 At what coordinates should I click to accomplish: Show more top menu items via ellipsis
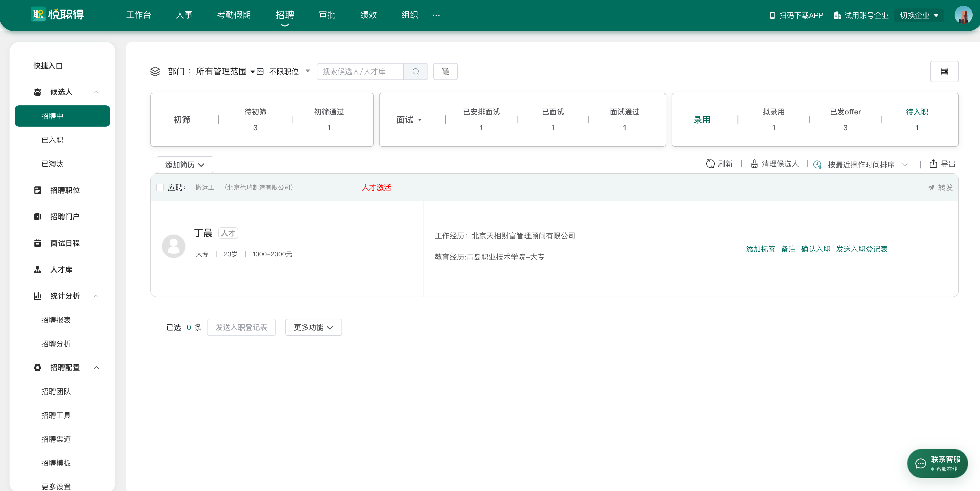pyautogui.click(x=436, y=15)
